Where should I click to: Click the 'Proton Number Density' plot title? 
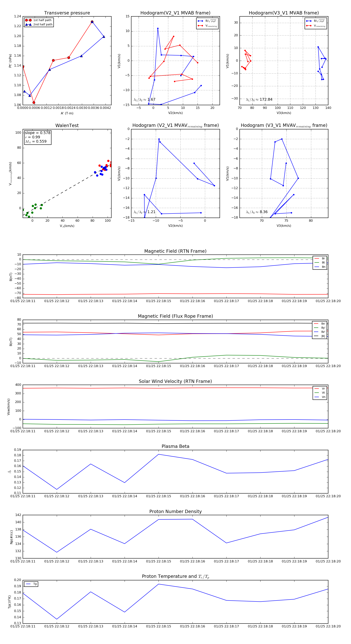pos(175,511)
